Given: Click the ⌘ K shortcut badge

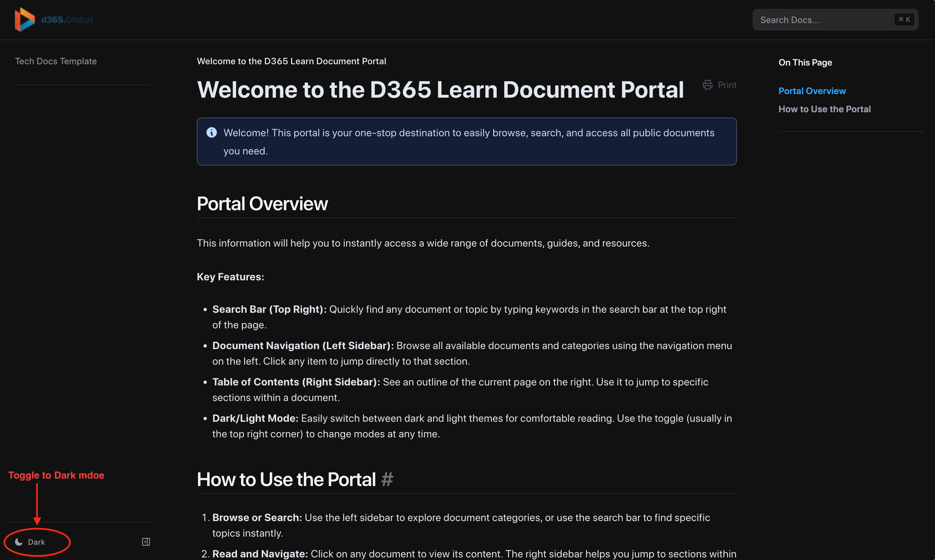Looking at the screenshot, I should [x=904, y=19].
